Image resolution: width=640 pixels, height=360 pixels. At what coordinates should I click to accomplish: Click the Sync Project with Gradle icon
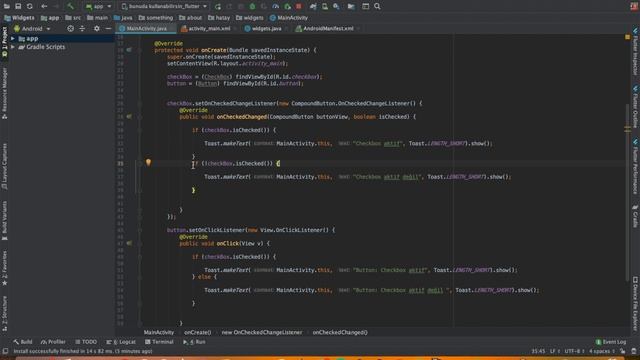click(x=313, y=6)
